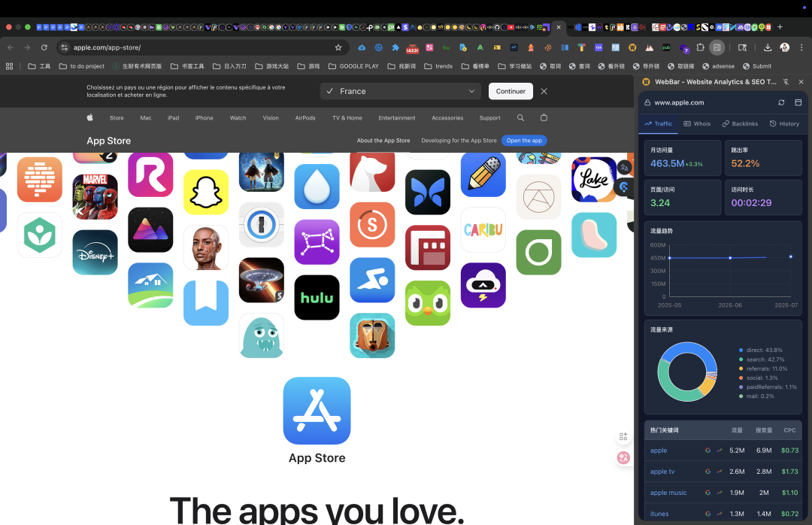Open the Chrome profile avatar

784,47
